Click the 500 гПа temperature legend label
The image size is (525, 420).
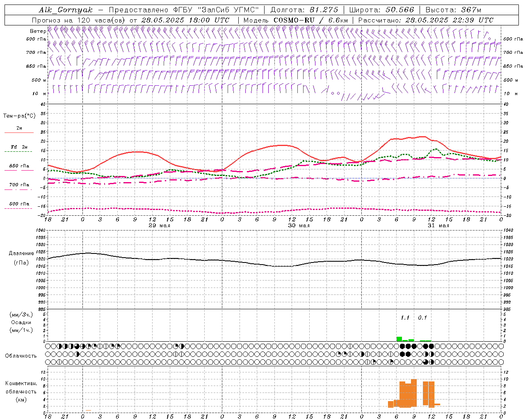pos(19,204)
